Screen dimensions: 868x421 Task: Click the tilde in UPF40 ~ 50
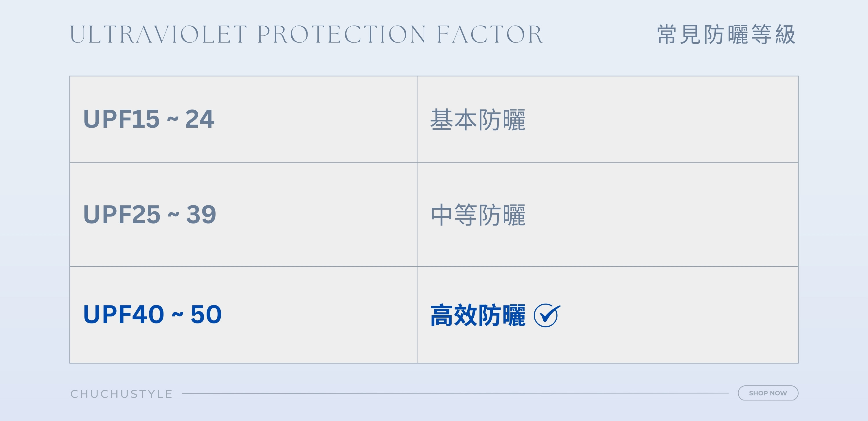178,315
